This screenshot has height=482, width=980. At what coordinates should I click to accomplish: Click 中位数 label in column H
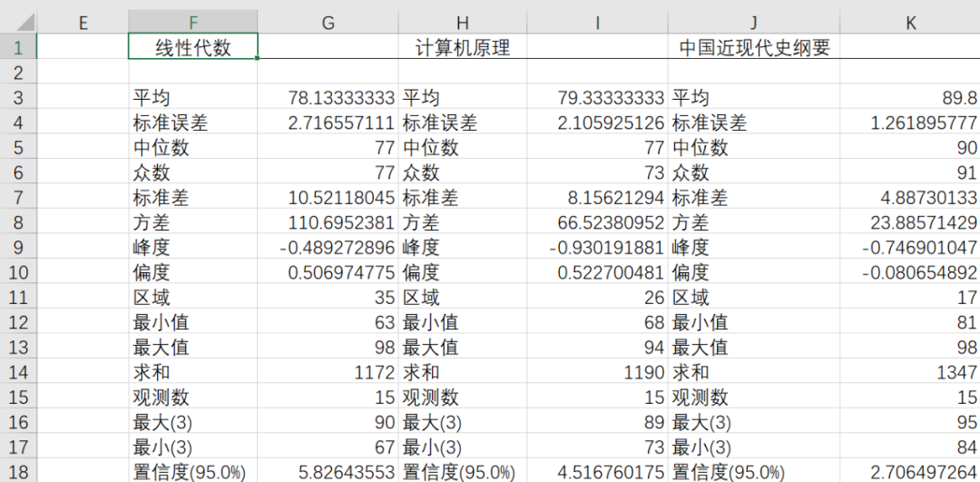(430, 148)
